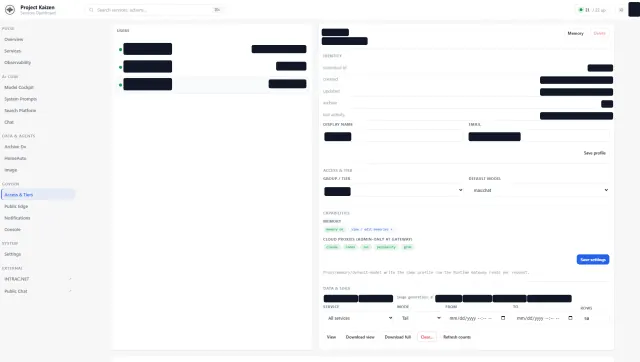The height and width of the screenshot is (362, 640).
Task: Open Public Edge page
Action: tap(16, 207)
